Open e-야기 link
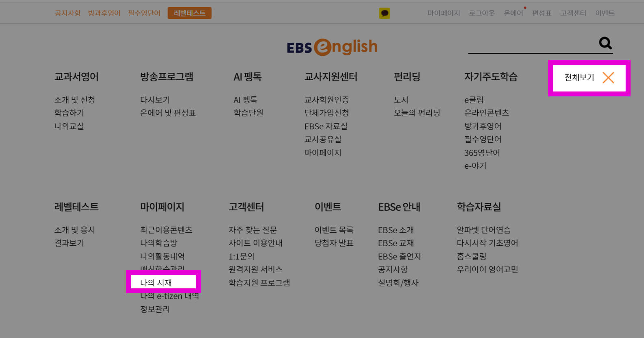 point(475,166)
